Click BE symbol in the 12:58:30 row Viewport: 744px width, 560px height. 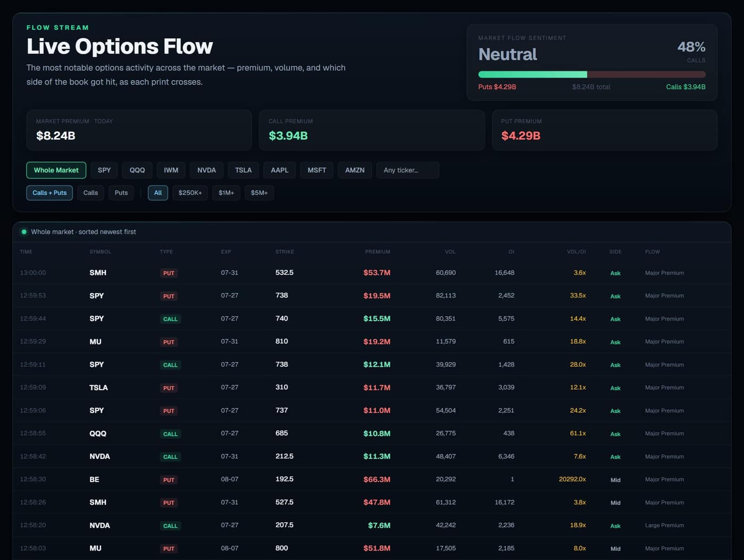click(94, 479)
